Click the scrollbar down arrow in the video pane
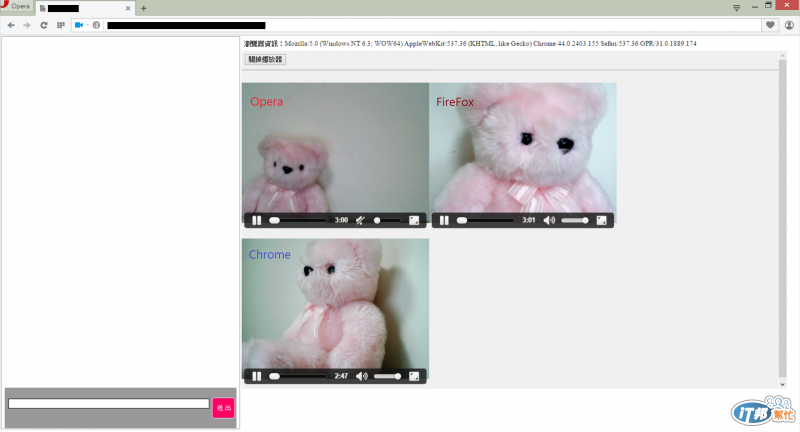Screen dimensions: 800x432 (x=782, y=384)
